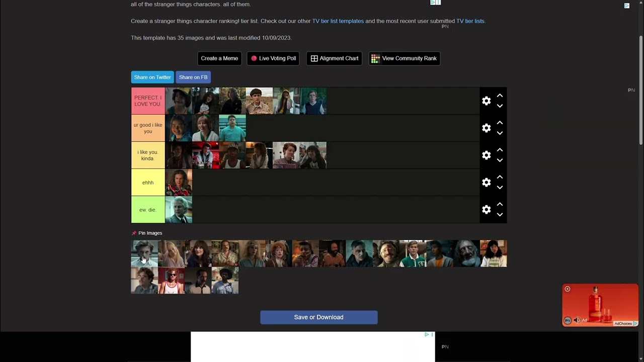Move 'i like you. kinda.' row up
The image size is (644, 362).
[x=500, y=150]
